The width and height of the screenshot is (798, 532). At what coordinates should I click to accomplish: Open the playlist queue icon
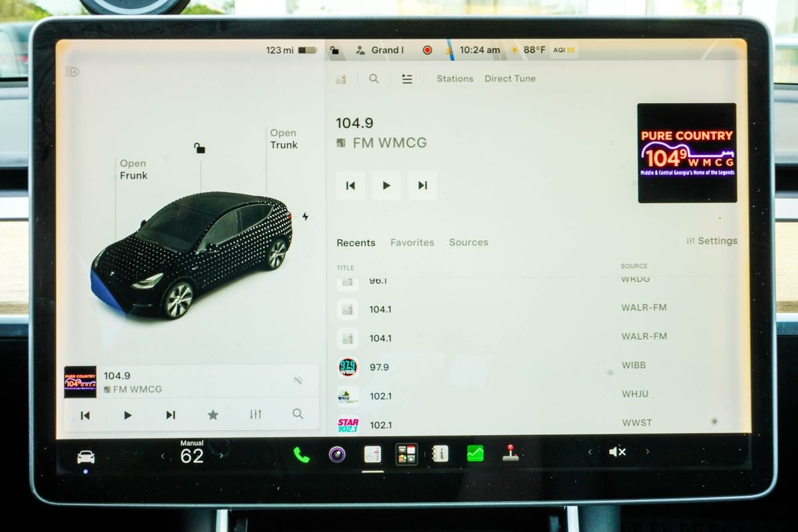tap(407, 78)
